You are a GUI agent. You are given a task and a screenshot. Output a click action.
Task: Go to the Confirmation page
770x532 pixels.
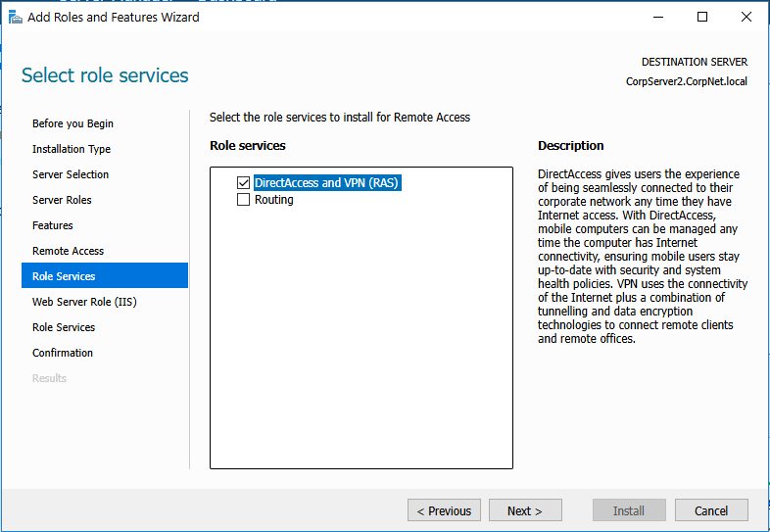tap(63, 353)
